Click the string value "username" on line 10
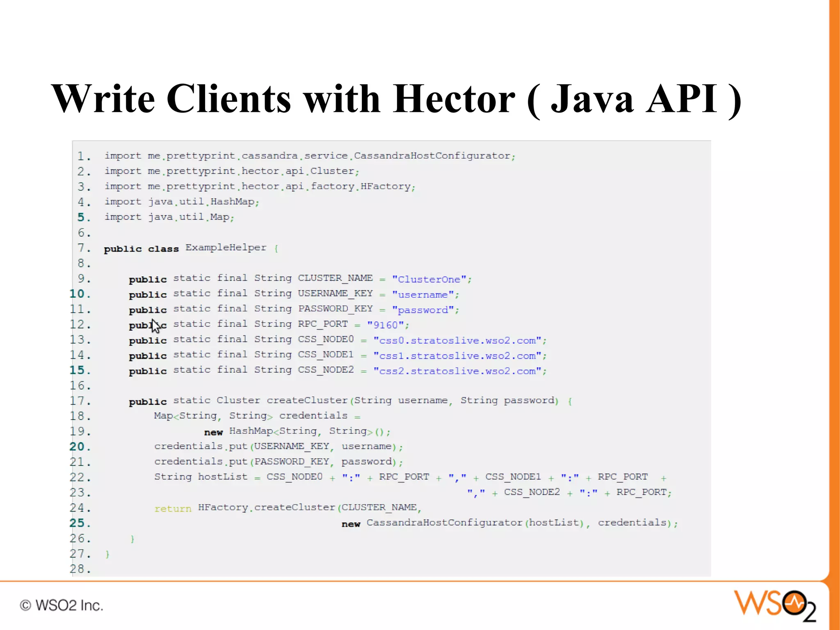 click(423, 294)
